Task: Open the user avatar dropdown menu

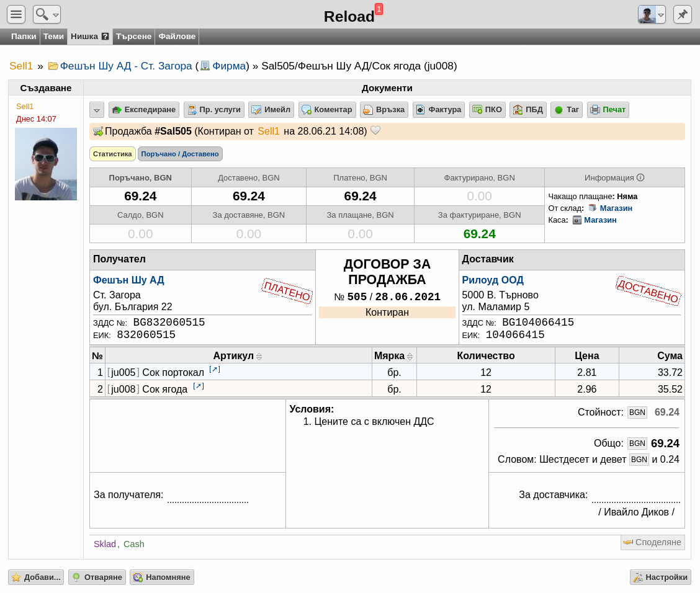Action: (x=652, y=14)
